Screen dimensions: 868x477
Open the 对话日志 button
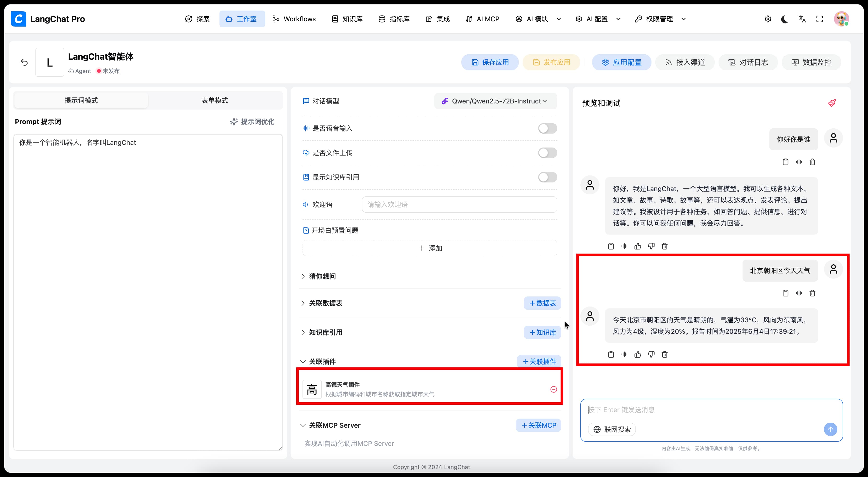tap(748, 62)
